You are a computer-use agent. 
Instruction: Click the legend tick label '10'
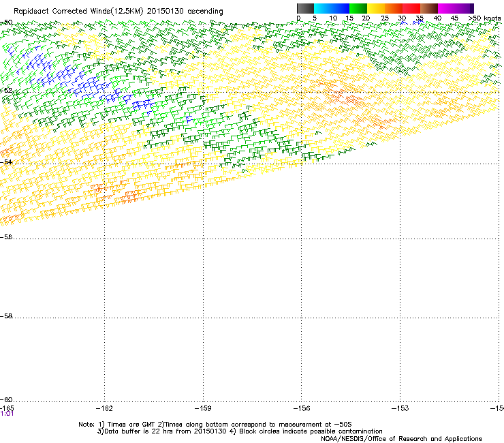point(333,18)
